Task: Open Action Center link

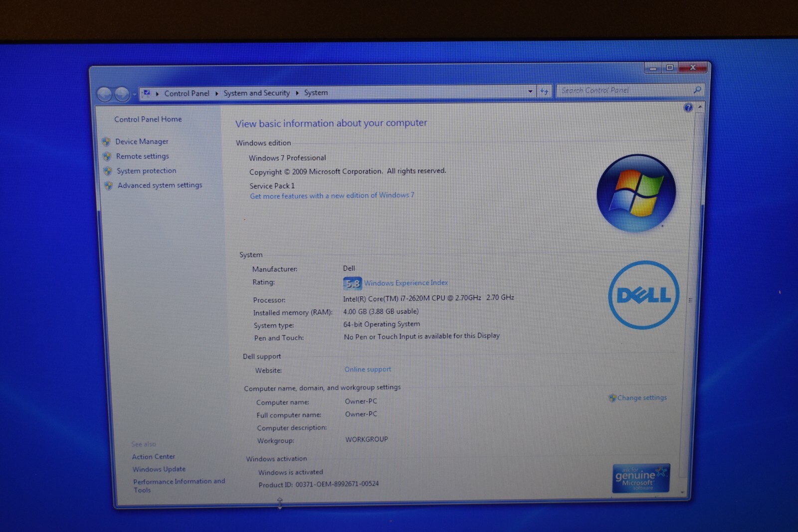Action: point(153,457)
